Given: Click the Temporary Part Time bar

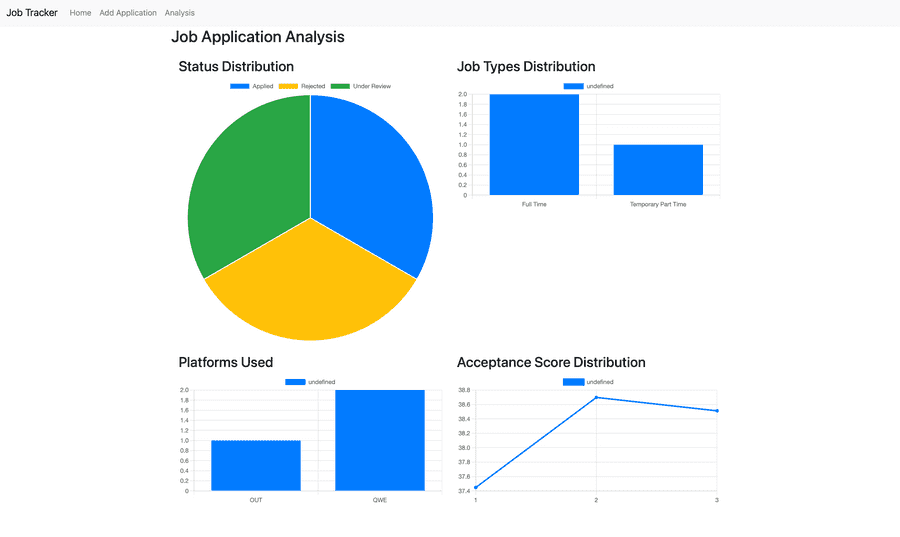Looking at the screenshot, I should click(658, 170).
